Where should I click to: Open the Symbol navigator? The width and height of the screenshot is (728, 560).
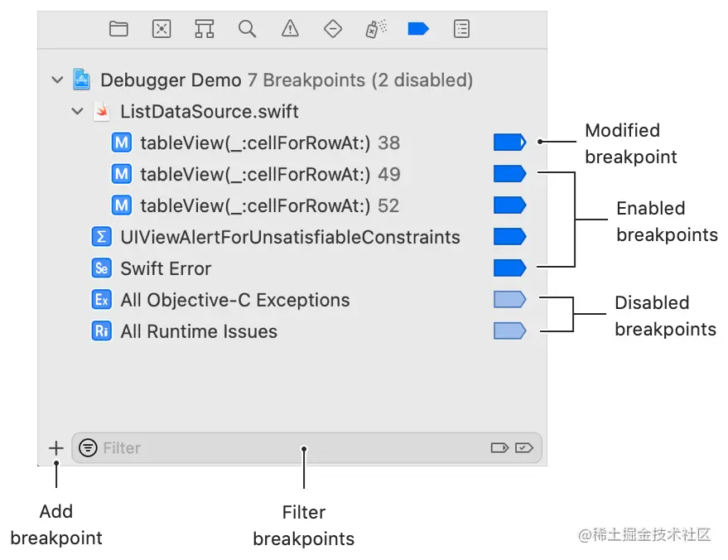204,29
